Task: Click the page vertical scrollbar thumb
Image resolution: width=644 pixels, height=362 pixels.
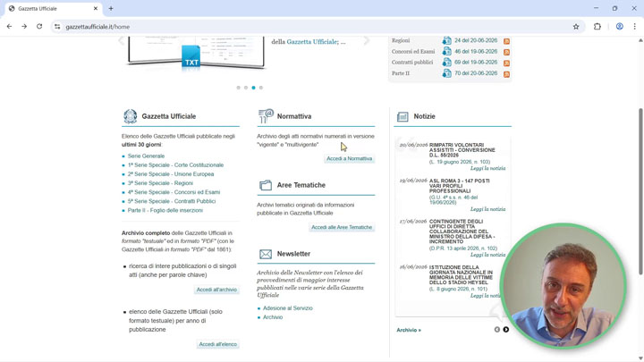Action: [640, 191]
